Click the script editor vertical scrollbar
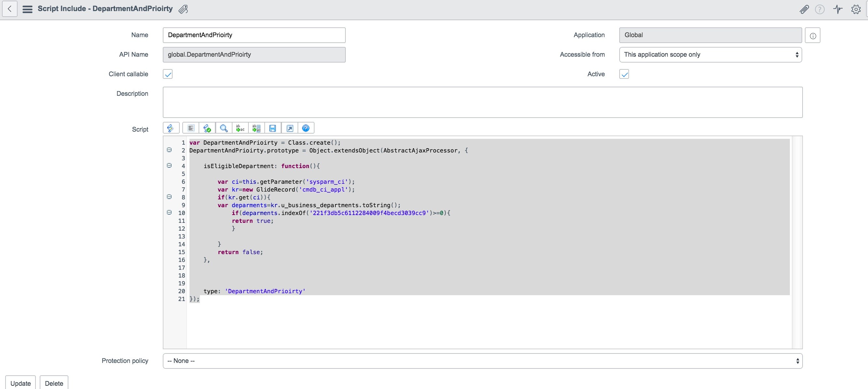Screen dimensions: 868x389 click(797, 242)
